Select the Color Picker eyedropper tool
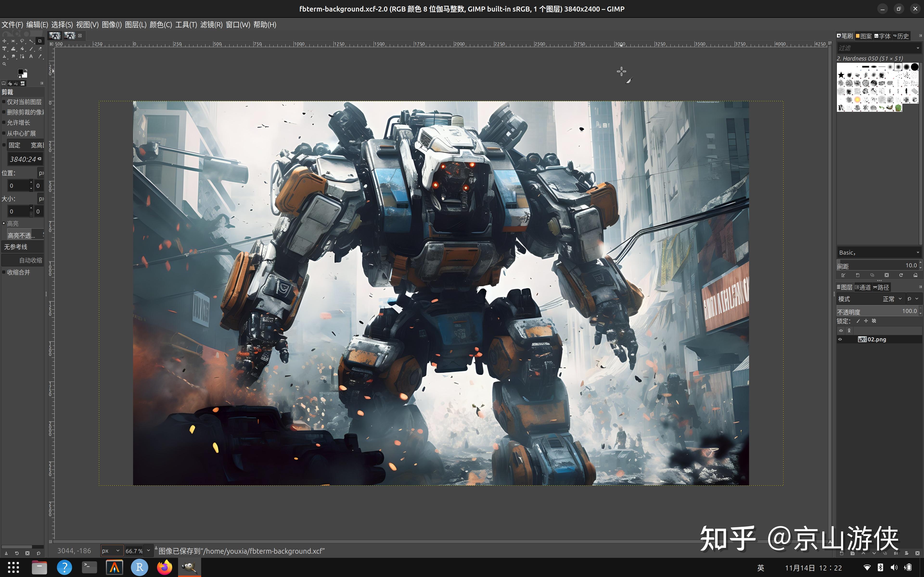Image resolution: width=924 pixels, height=577 pixels. [x=40, y=56]
